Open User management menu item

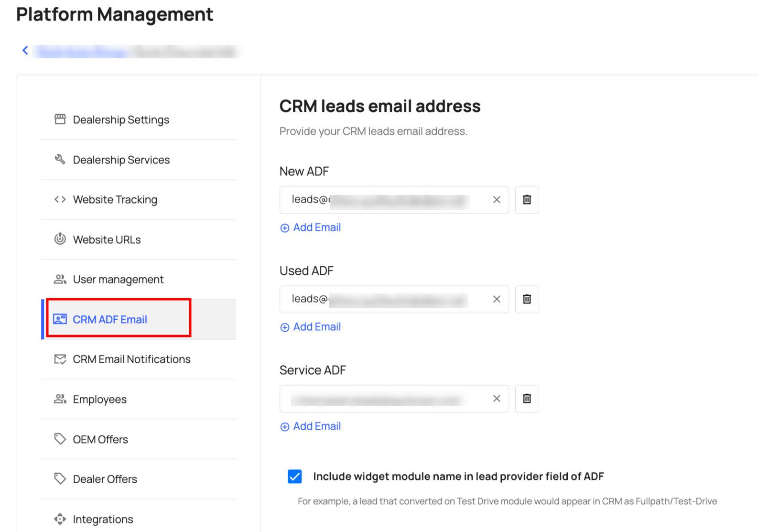pos(139,279)
